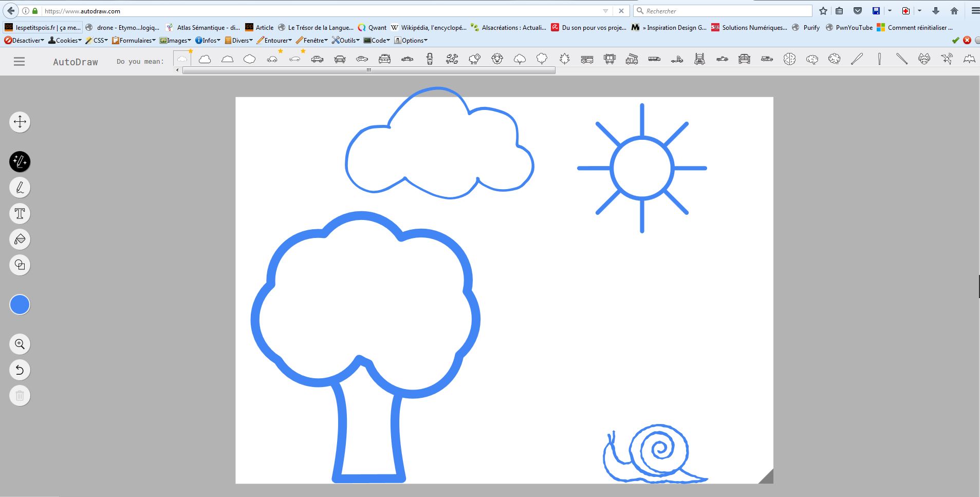Open the Outils toolbar menu
The height and width of the screenshot is (497, 980).
click(x=345, y=41)
